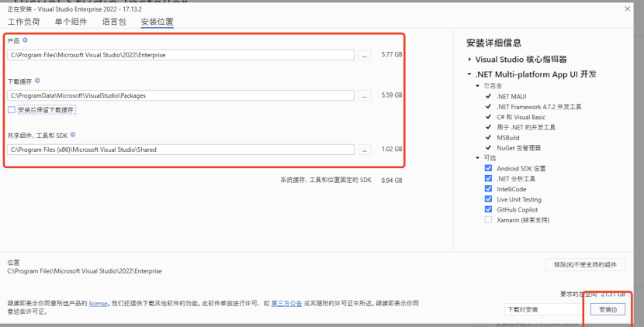Expand Visual Studio 核心编辑器 section

(469, 60)
